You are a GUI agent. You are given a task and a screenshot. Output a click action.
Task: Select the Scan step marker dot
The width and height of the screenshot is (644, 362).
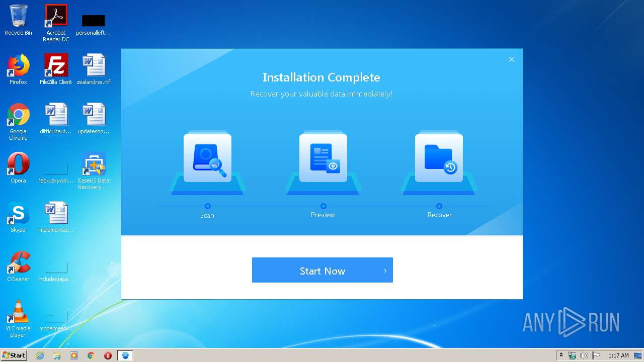[x=208, y=206]
